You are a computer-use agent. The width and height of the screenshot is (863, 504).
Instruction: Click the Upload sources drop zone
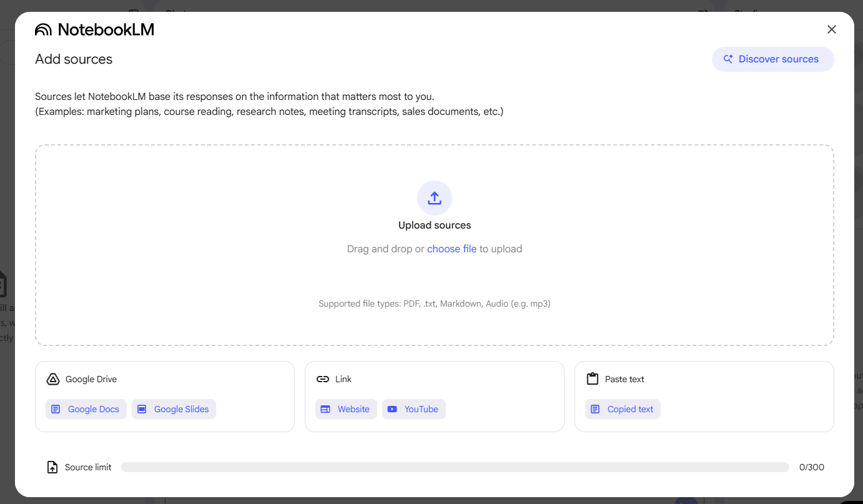coord(435,281)
